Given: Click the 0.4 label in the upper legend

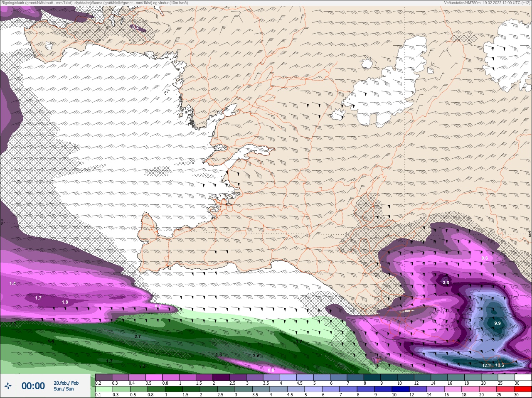Looking at the screenshot, I should click(x=132, y=383).
